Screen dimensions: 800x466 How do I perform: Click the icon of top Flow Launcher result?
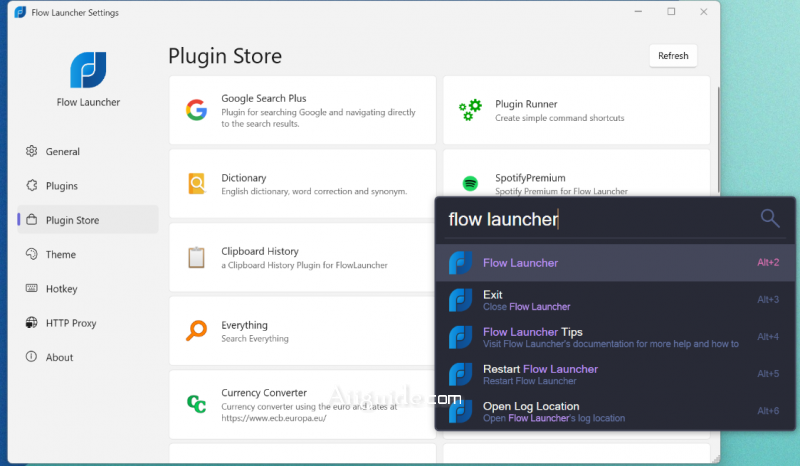[460, 263]
